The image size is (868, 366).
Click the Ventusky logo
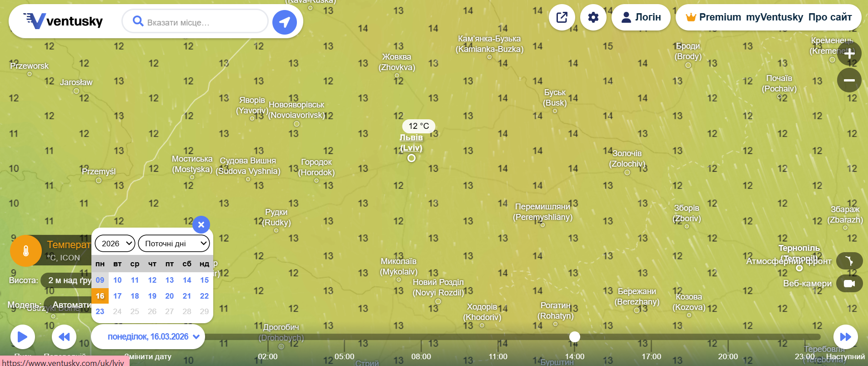tap(63, 21)
